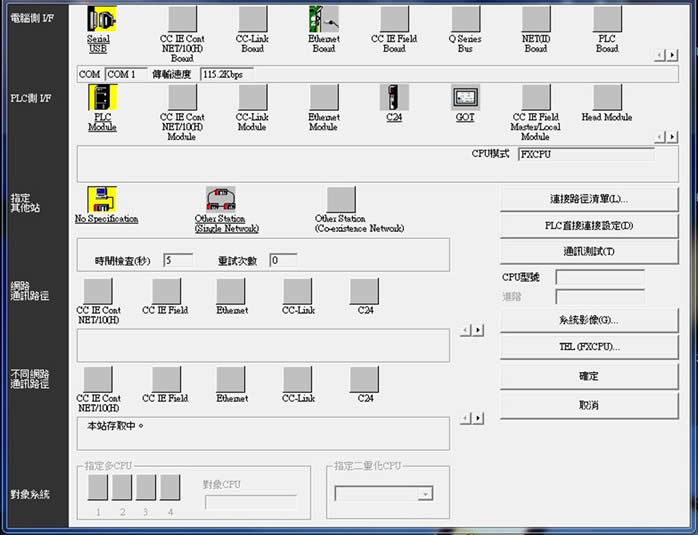Select Other Station (Co-existence Network) icon
Image resolution: width=698 pixels, height=535 pixels.
tap(341, 199)
